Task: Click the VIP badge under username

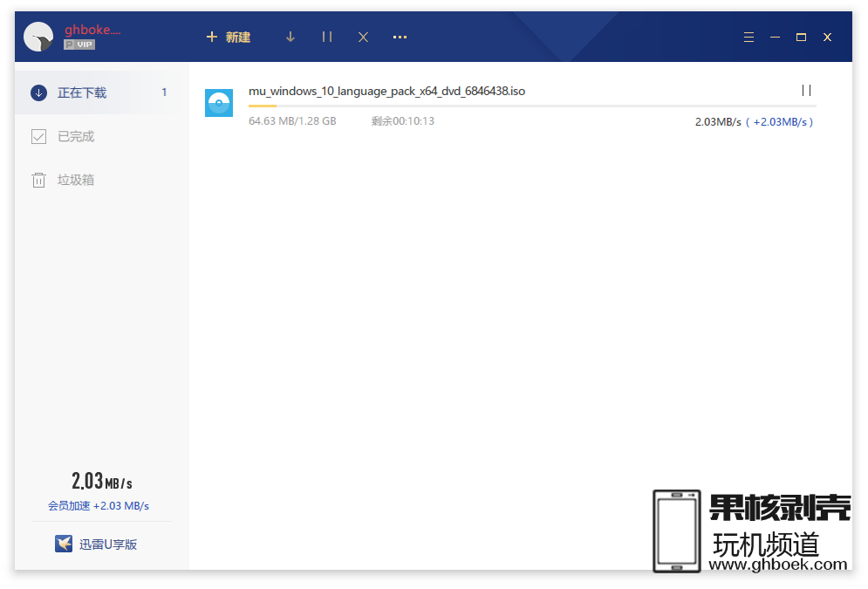Action: 79,45
